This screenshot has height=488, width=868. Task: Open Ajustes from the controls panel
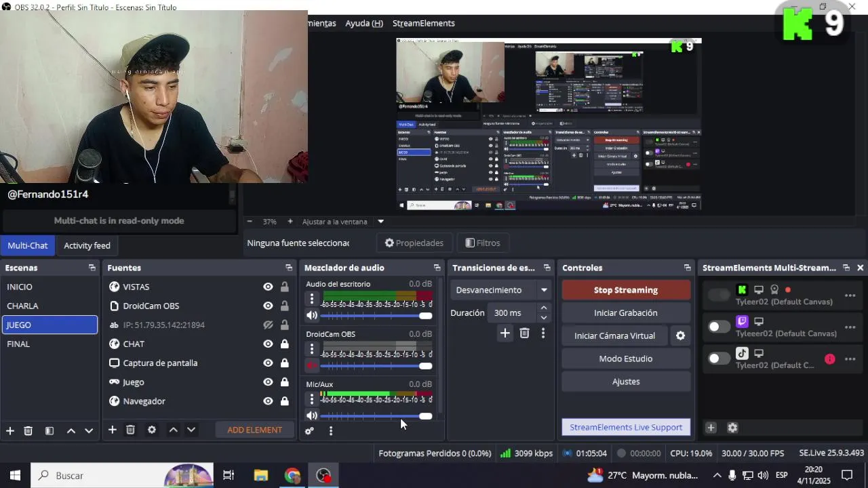click(626, 382)
